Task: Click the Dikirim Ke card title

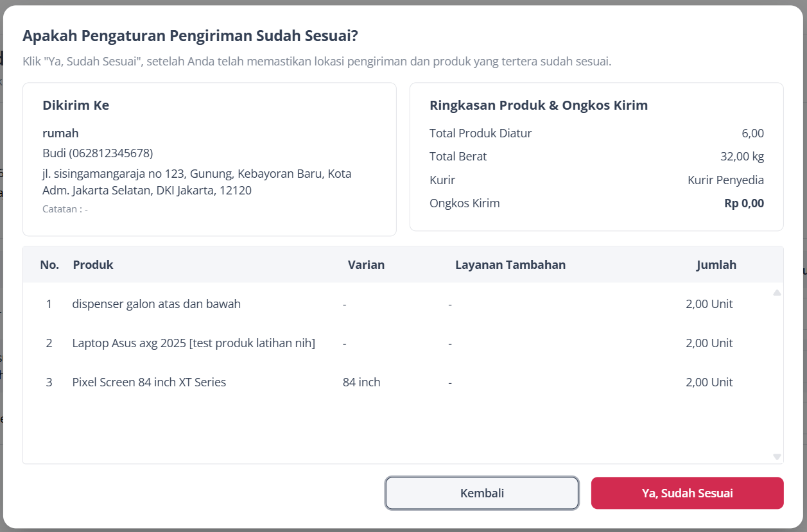Action: [x=76, y=105]
